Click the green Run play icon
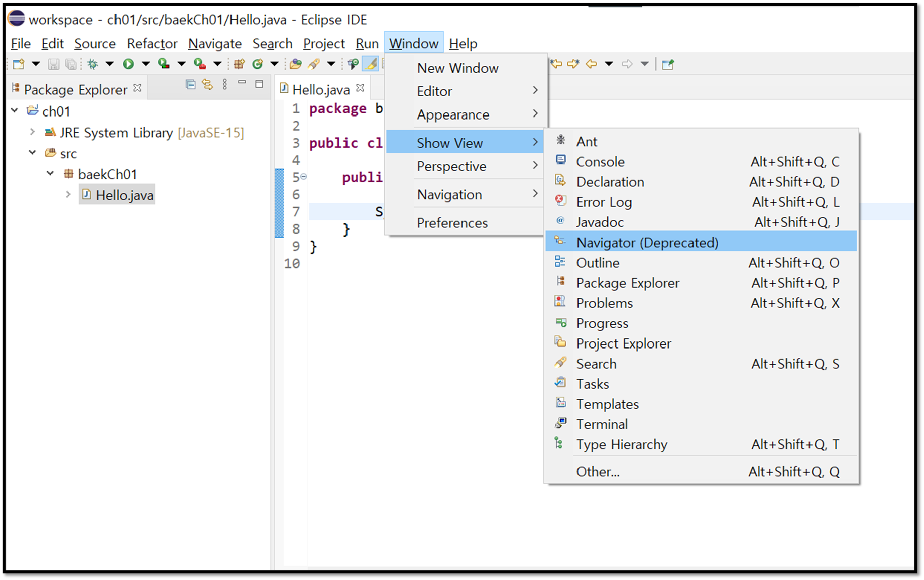Viewport: 924px width, 580px height. (128, 64)
